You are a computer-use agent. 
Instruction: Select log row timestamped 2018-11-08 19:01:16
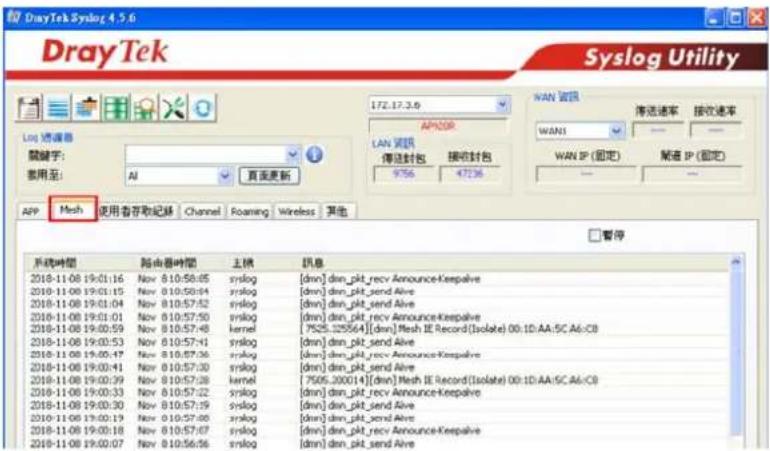tap(377, 279)
